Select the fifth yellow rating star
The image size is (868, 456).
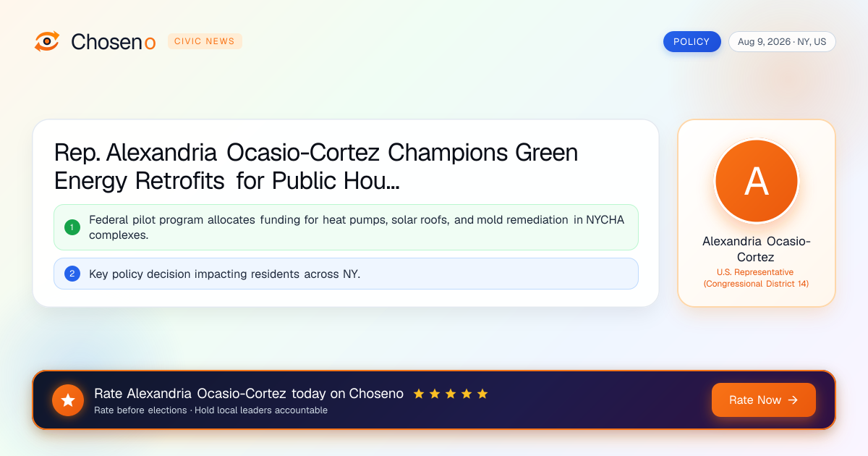coord(482,394)
